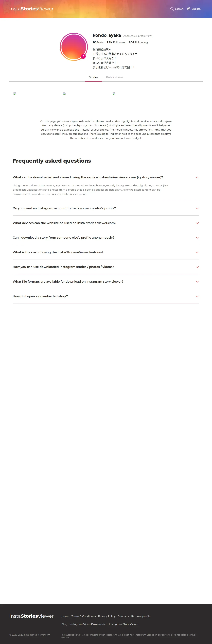Screen dimensions: 212x644
Task: Switch to the Publications tab
Action: click(114, 77)
